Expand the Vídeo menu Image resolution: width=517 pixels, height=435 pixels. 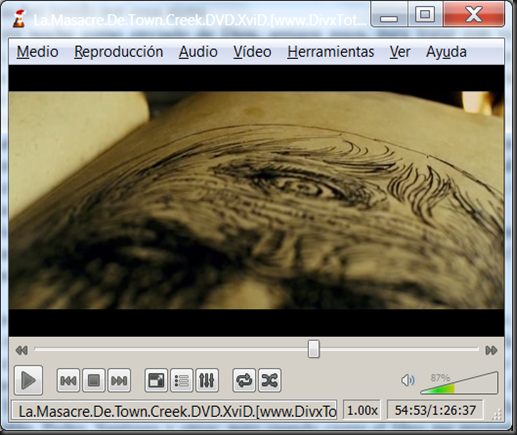pyautogui.click(x=252, y=52)
